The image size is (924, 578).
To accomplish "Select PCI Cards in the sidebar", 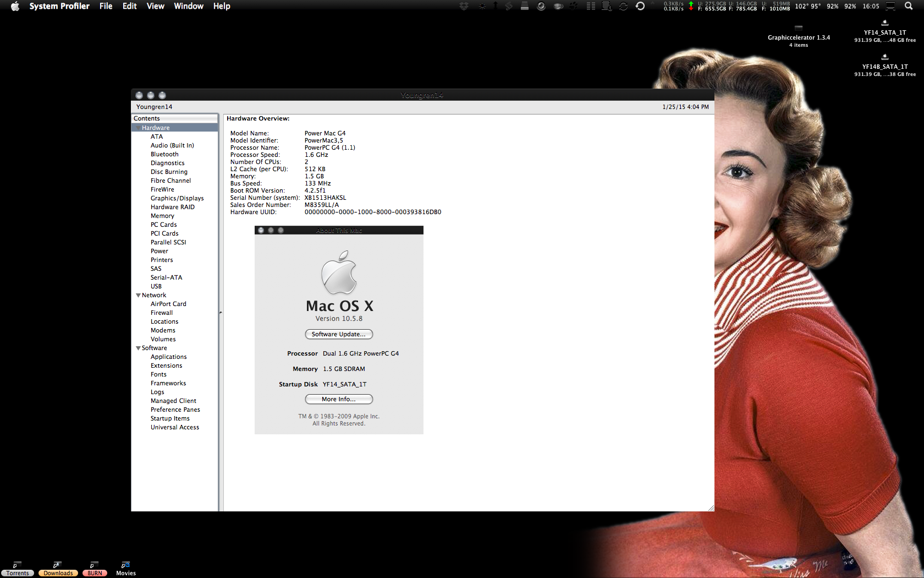I will (x=164, y=233).
